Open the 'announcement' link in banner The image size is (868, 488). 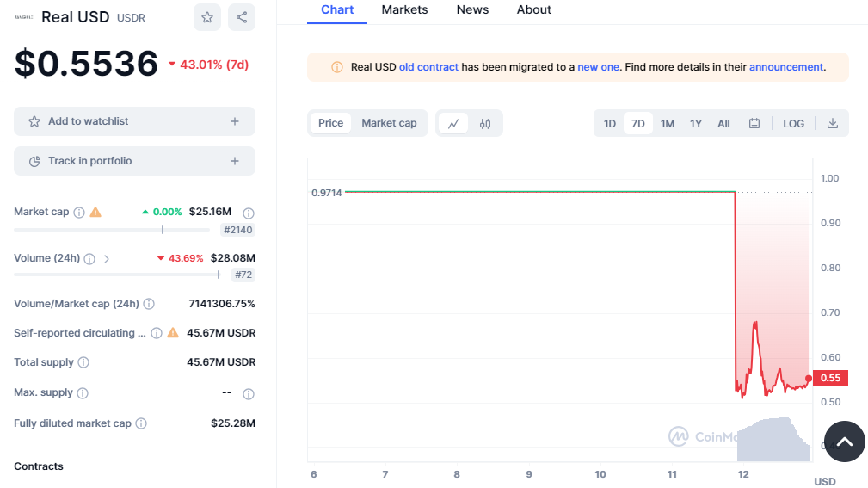786,67
